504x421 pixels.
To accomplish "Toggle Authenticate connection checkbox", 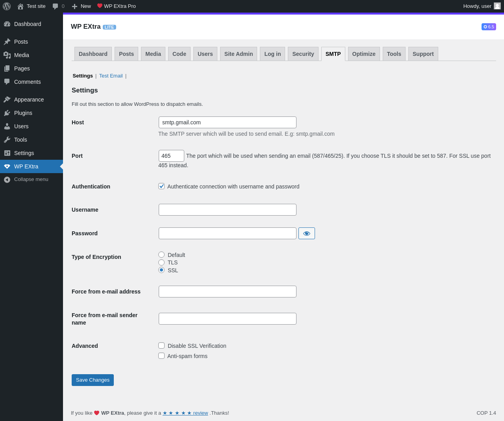I will [x=161, y=186].
